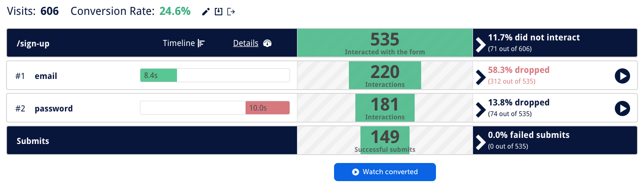
Task: Click the export share icon
Action: (x=231, y=12)
